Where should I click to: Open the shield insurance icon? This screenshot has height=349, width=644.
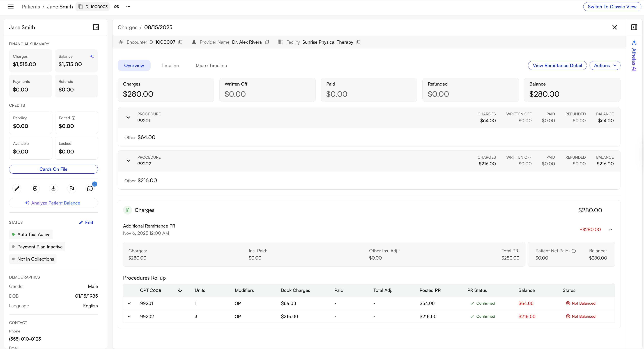pos(35,189)
